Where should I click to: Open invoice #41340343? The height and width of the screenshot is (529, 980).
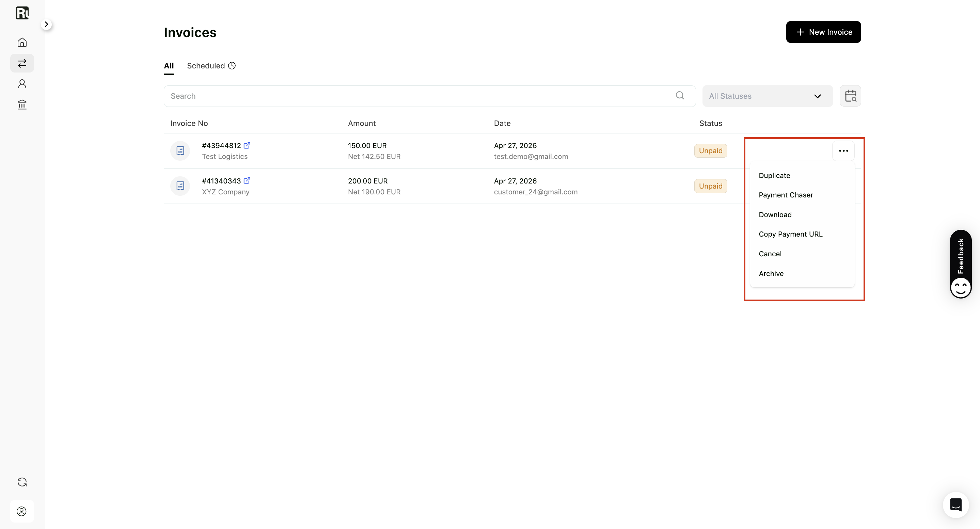click(x=221, y=181)
